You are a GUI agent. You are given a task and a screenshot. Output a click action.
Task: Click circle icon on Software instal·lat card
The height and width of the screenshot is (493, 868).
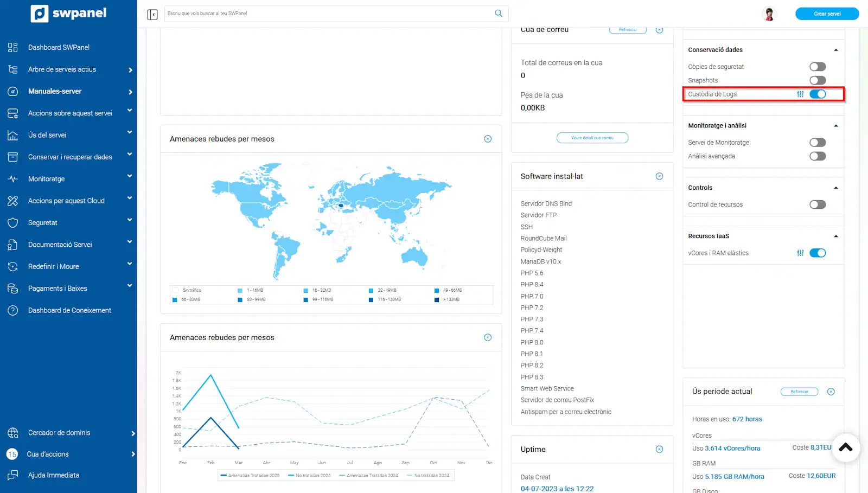[x=659, y=176]
